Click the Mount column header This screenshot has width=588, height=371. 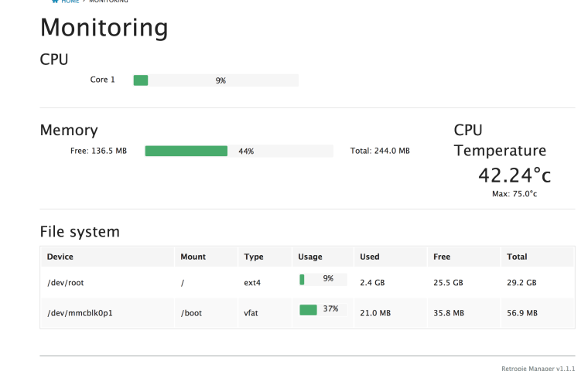coord(193,257)
